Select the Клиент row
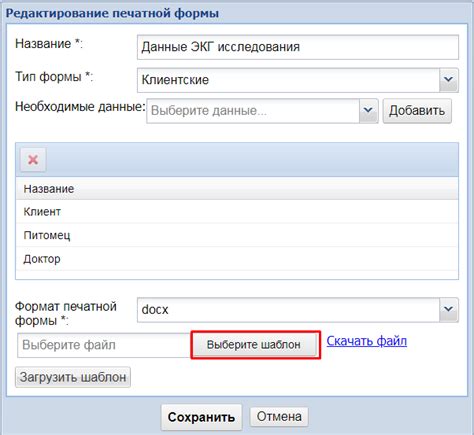This screenshot has width=474, height=435. click(x=237, y=212)
